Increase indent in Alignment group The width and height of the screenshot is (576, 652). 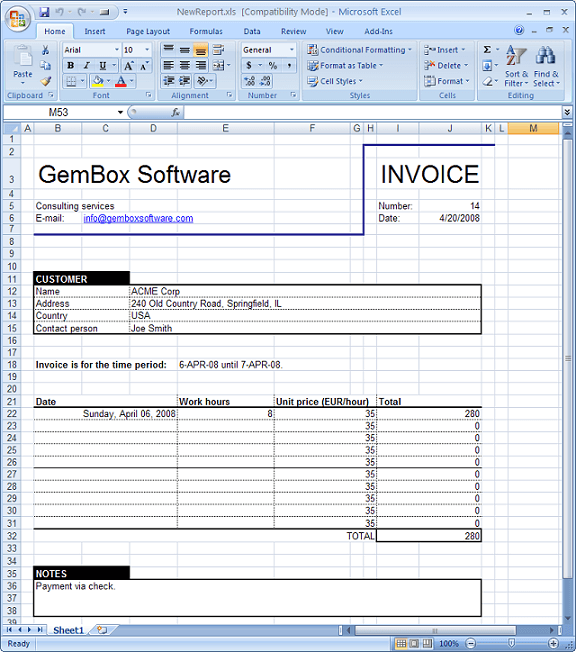[185, 80]
